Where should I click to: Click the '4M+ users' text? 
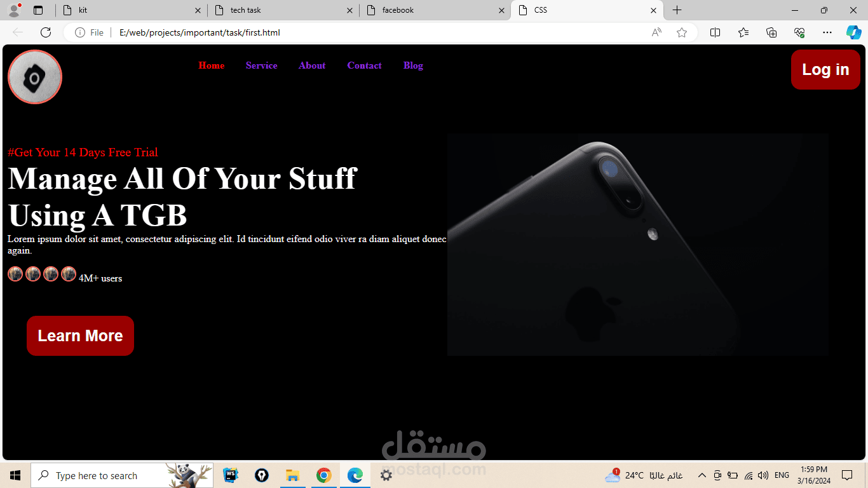tap(100, 278)
